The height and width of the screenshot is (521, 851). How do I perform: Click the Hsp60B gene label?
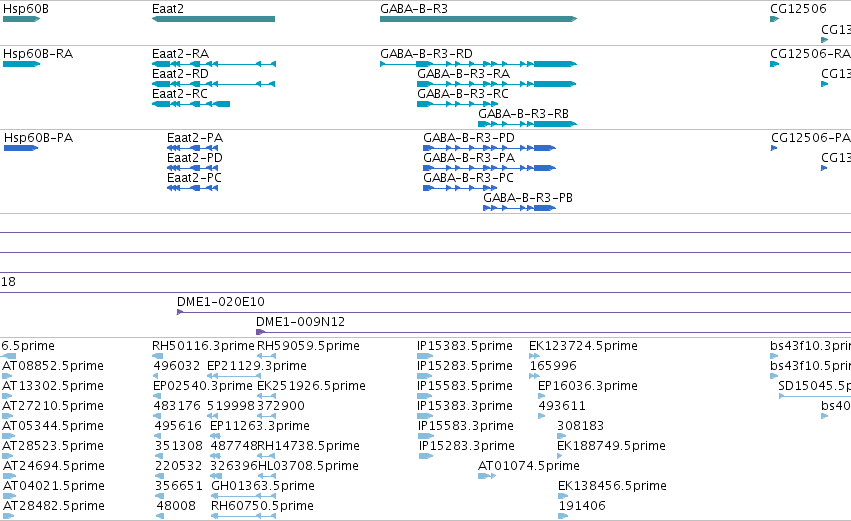[x=26, y=9]
